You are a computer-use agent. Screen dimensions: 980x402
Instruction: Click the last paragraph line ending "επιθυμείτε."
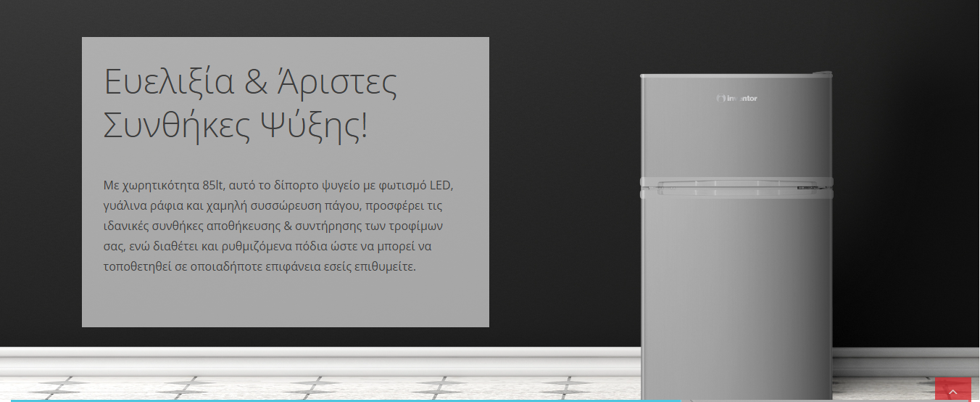259,266
